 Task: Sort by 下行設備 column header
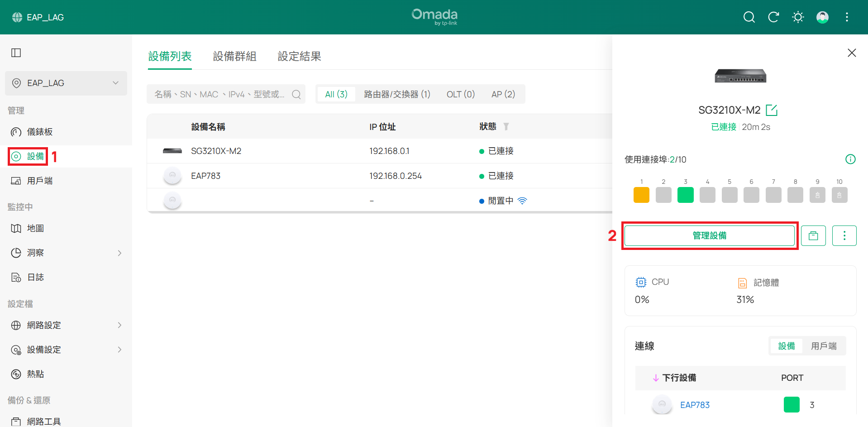[679, 378]
